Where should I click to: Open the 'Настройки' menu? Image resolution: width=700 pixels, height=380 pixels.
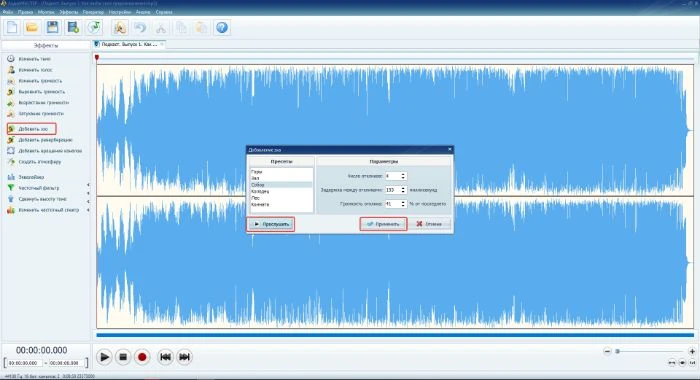[120, 12]
